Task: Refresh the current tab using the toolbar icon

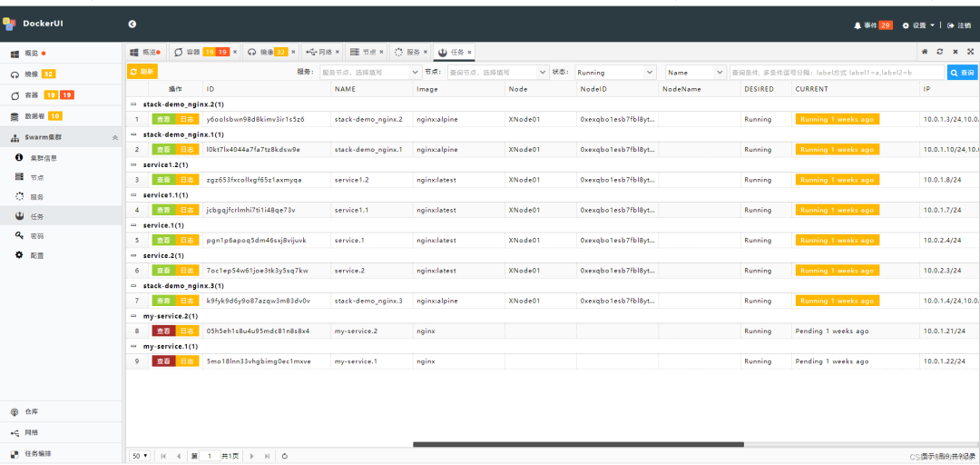Action: click(x=940, y=52)
